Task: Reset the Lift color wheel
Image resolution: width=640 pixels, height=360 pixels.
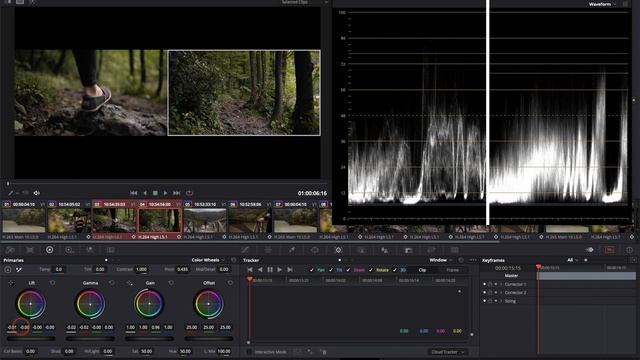Action: (53, 282)
